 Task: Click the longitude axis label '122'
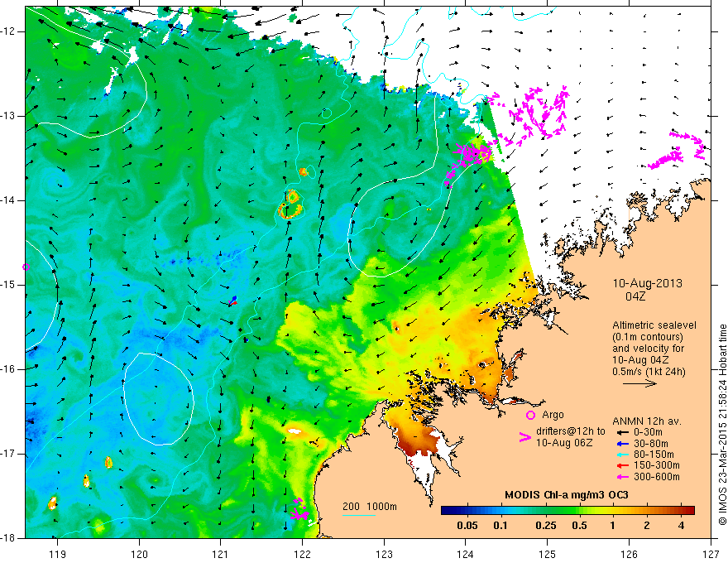point(302,554)
